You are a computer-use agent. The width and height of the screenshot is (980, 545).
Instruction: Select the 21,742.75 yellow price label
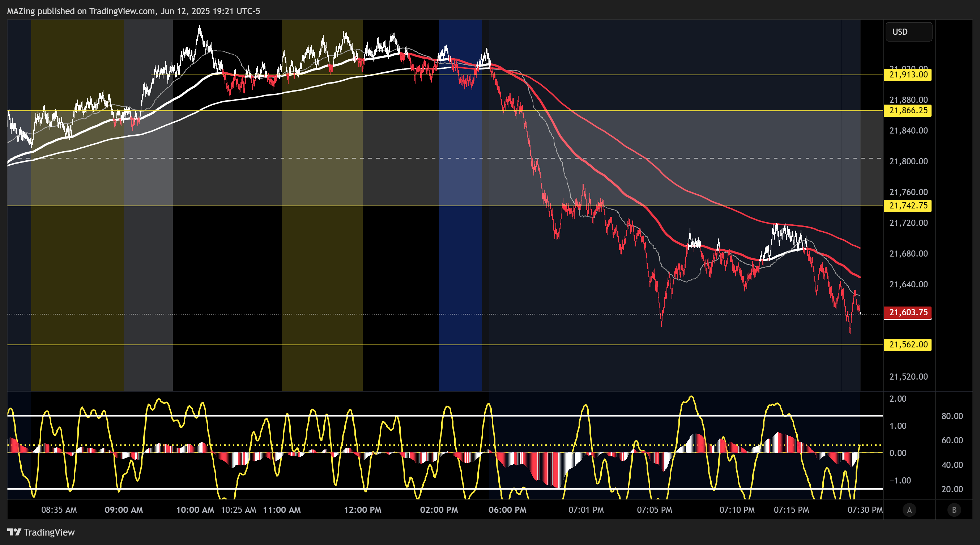point(907,206)
